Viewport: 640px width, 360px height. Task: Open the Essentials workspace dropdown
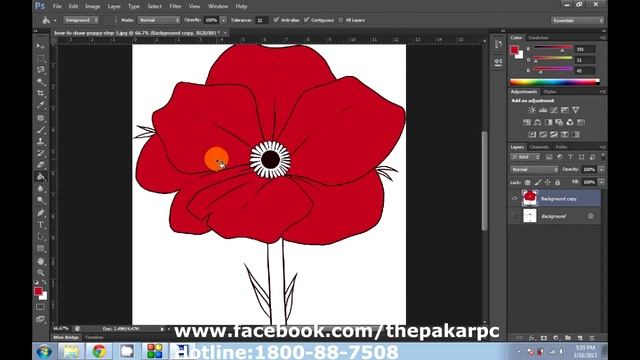pos(578,20)
